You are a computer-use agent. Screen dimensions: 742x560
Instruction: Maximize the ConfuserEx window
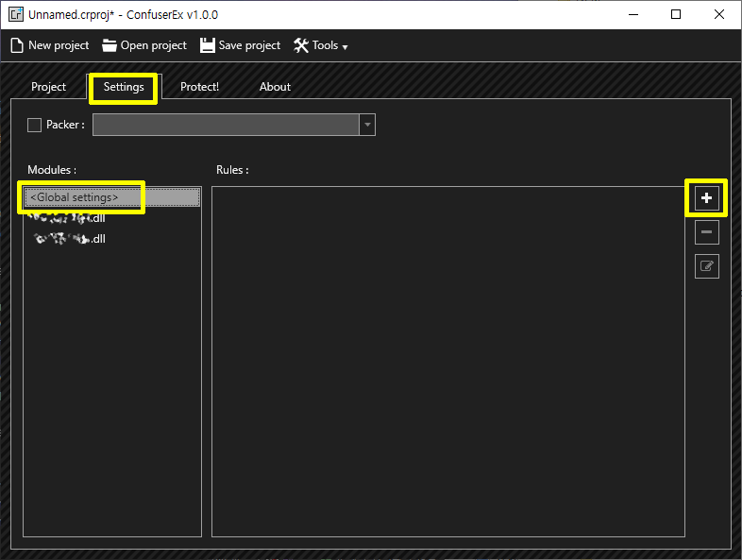676,14
